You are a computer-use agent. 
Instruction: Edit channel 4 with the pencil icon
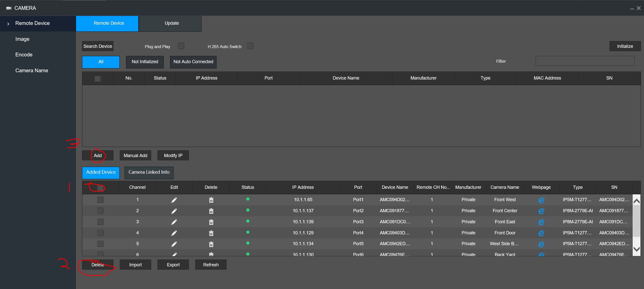(x=174, y=233)
